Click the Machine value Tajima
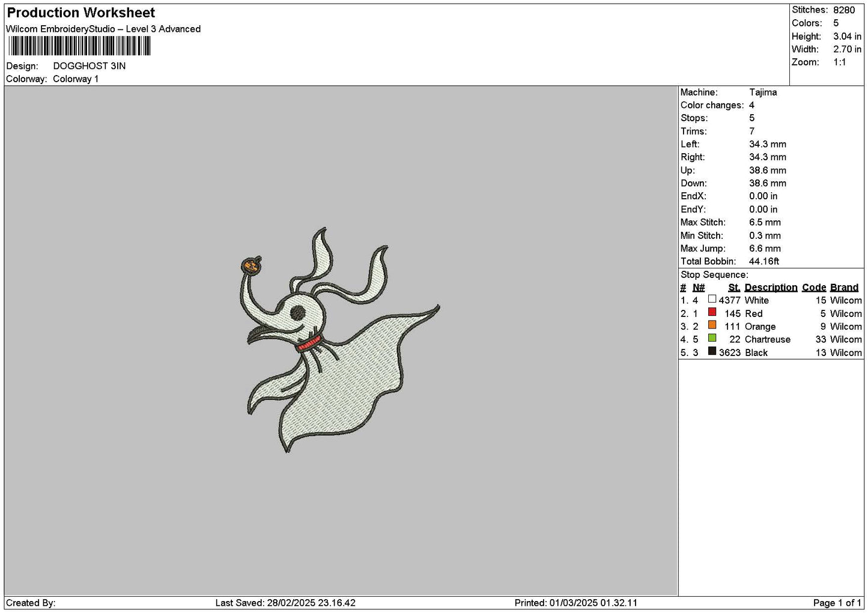 [763, 92]
